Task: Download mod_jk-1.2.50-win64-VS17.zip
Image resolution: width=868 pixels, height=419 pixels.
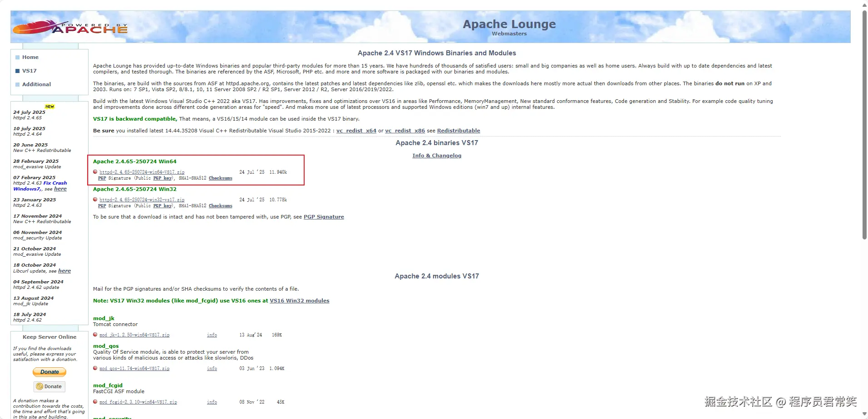Action: coord(134,335)
